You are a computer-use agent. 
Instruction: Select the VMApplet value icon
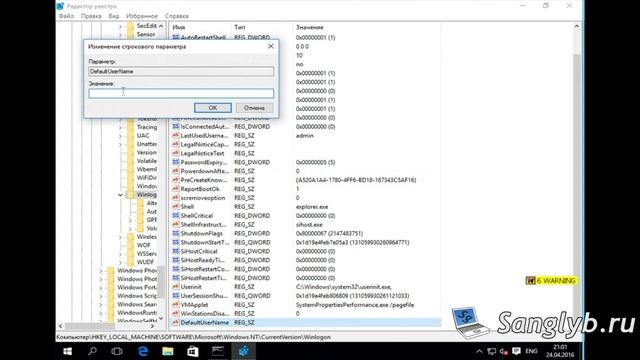pyautogui.click(x=176, y=304)
